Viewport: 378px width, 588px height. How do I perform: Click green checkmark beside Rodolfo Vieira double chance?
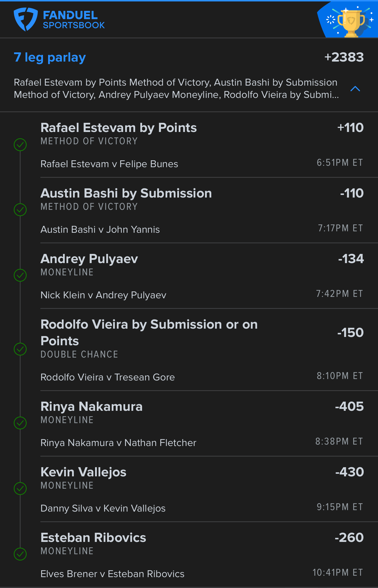(x=20, y=349)
